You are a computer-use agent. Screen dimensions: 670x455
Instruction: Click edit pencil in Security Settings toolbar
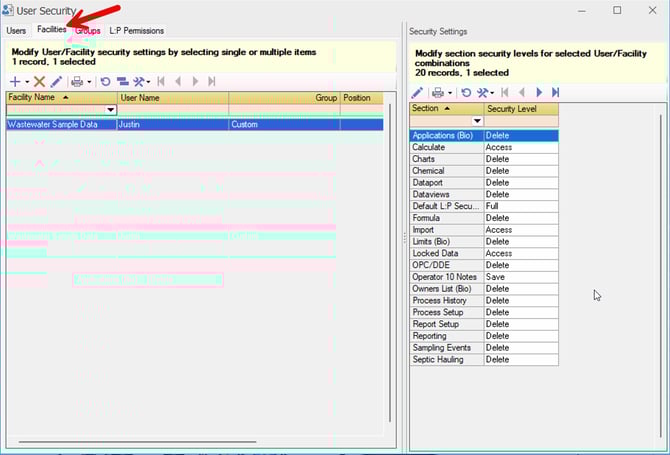pyautogui.click(x=417, y=92)
